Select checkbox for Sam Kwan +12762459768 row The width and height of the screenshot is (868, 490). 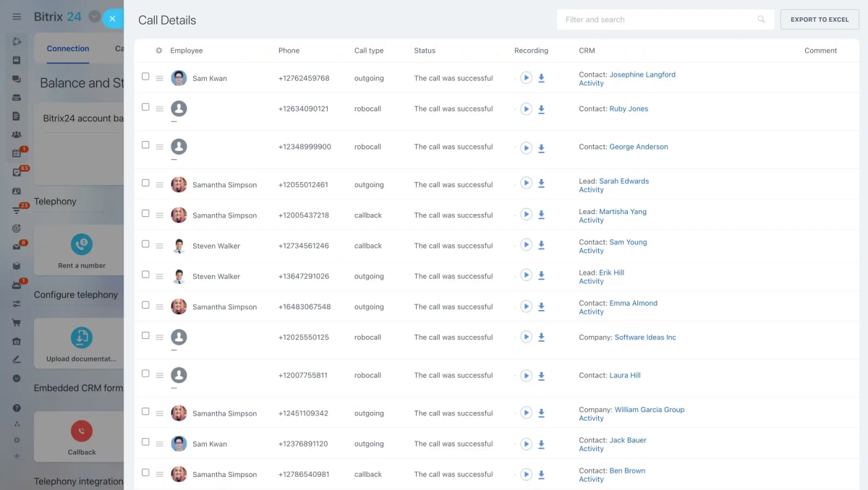pyautogui.click(x=145, y=76)
